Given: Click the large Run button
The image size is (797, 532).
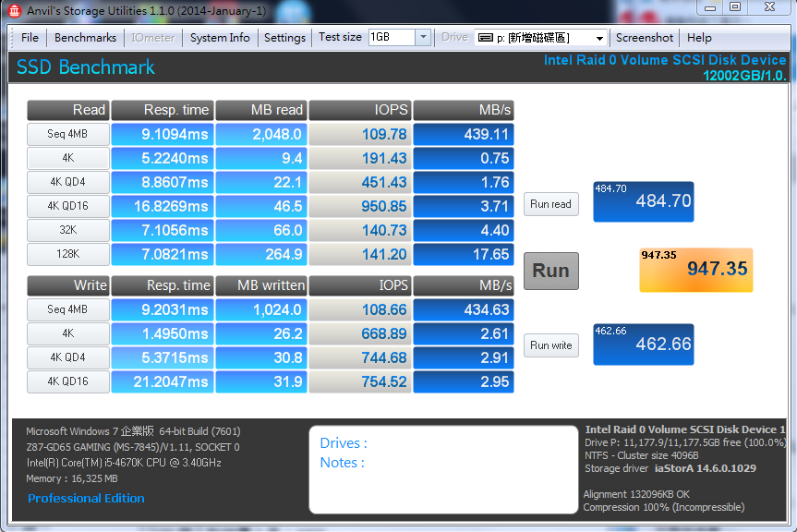Looking at the screenshot, I should point(551,271).
